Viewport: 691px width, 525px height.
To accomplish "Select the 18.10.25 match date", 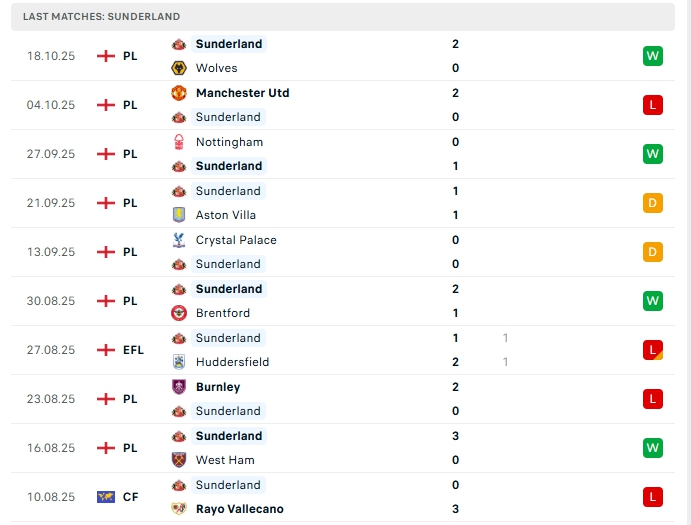I will [51, 56].
